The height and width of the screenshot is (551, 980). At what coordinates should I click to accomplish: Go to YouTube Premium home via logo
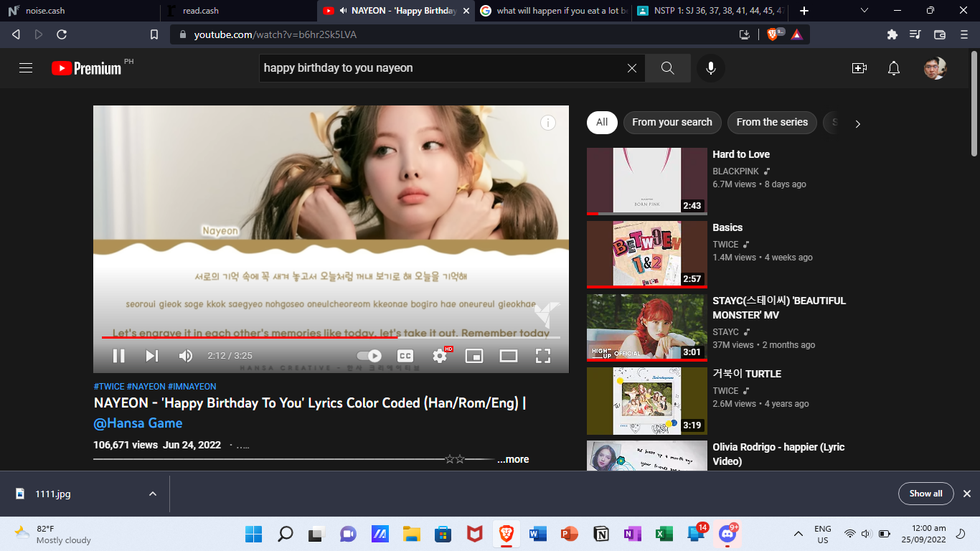point(87,68)
